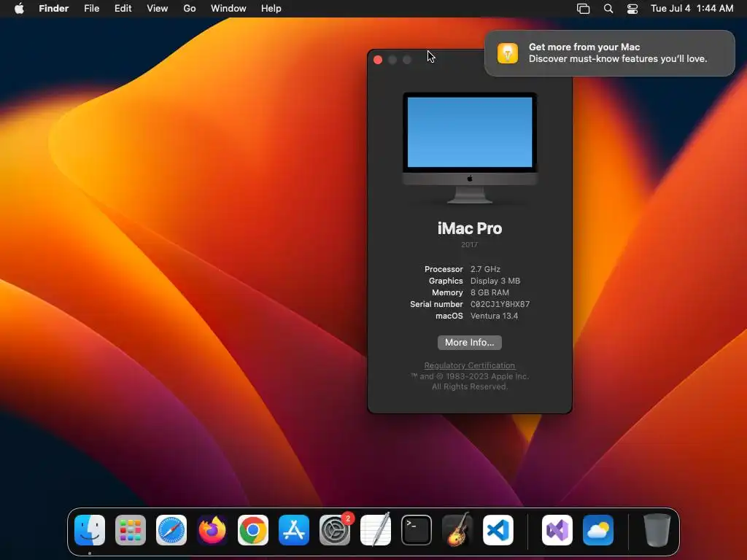Open the Weather app Dock icon

tap(598, 530)
